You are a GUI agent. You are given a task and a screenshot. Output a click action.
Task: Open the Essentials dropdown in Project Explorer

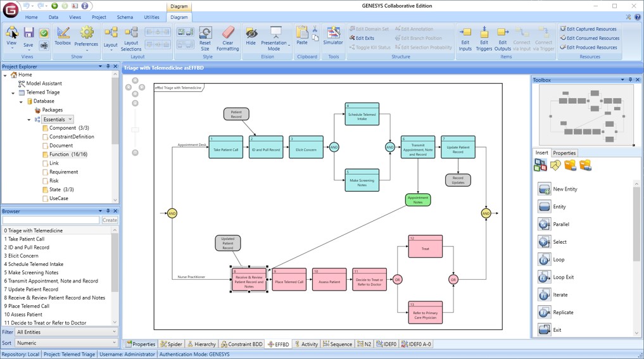tap(58, 119)
